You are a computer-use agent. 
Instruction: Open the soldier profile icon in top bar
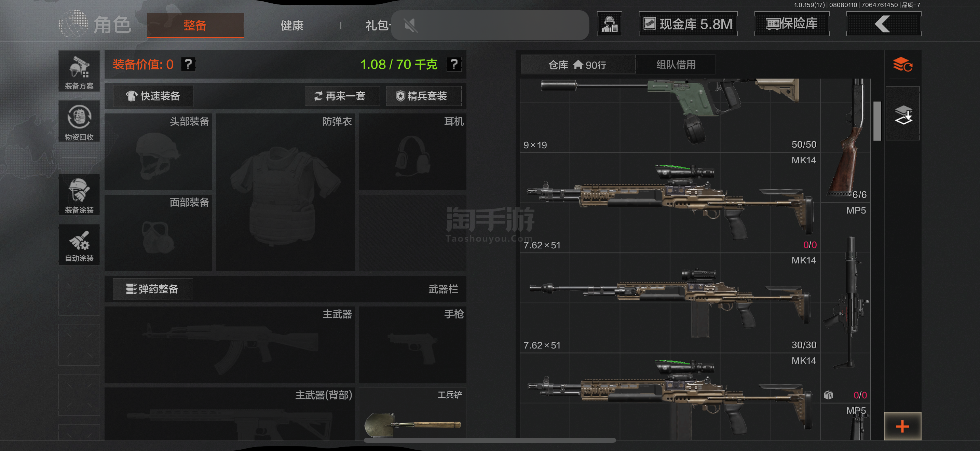[609, 24]
